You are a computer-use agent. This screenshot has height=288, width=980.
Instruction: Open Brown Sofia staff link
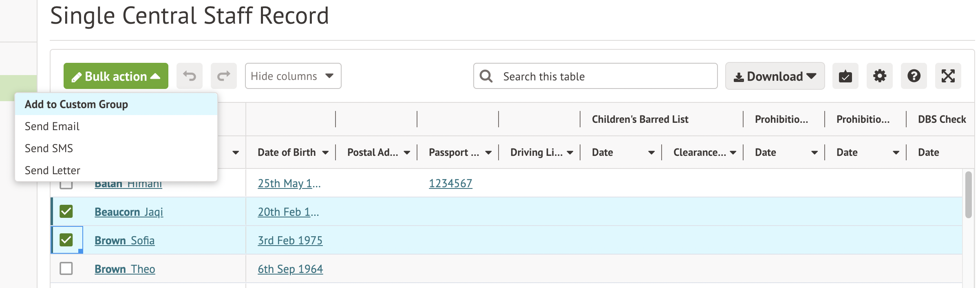coord(124,241)
